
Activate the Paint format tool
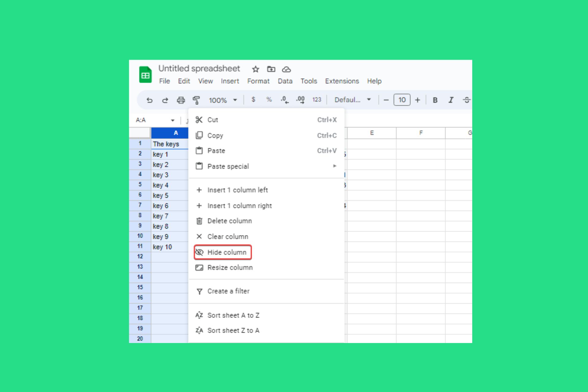coord(196,100)
